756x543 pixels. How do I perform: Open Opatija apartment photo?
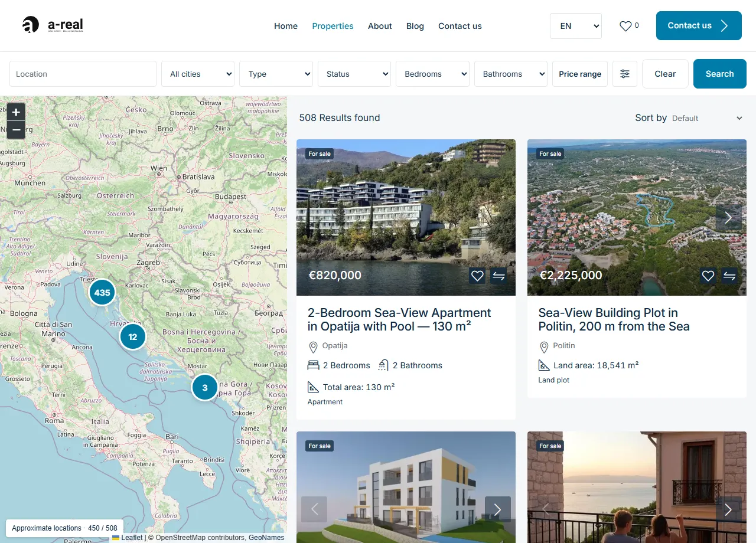tap(406, 217)
